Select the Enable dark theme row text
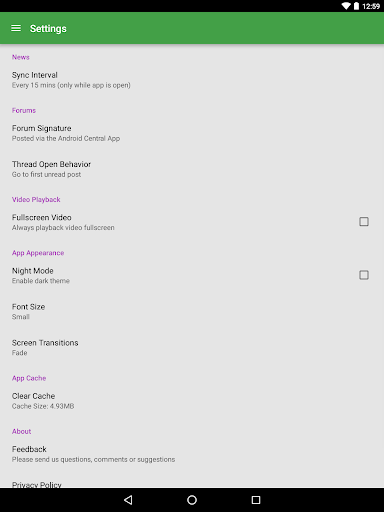 click(41, 281)
